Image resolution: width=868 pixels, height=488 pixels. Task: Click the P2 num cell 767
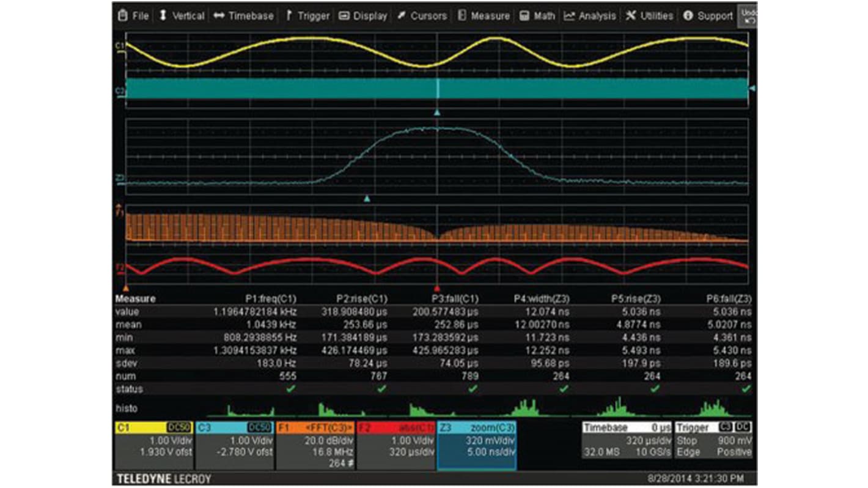(x=378, y=376)
